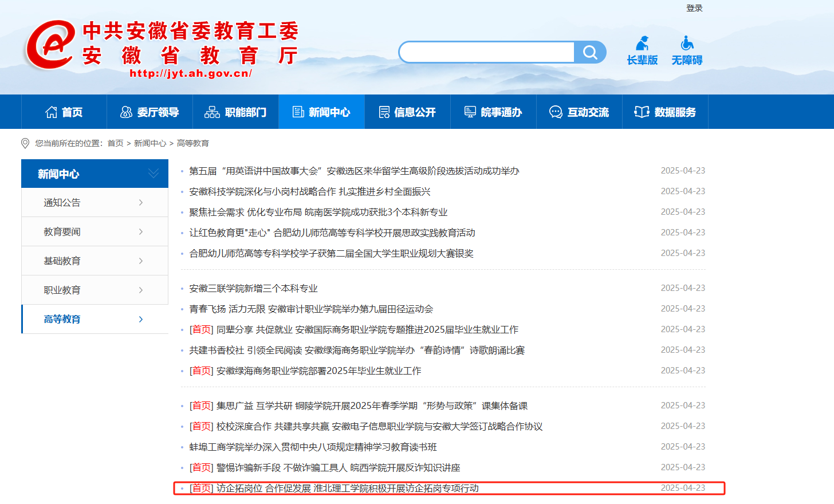This screenshot has width=834, height=504.
Task: Open 互动交流 via the chat bubble icon
Action: pos(556,112)
